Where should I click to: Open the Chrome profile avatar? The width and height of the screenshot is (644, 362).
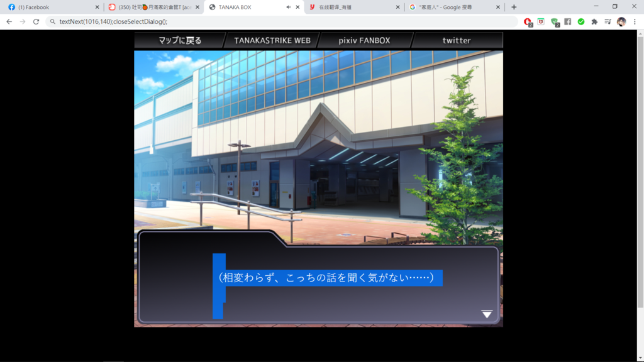(621, 22)
